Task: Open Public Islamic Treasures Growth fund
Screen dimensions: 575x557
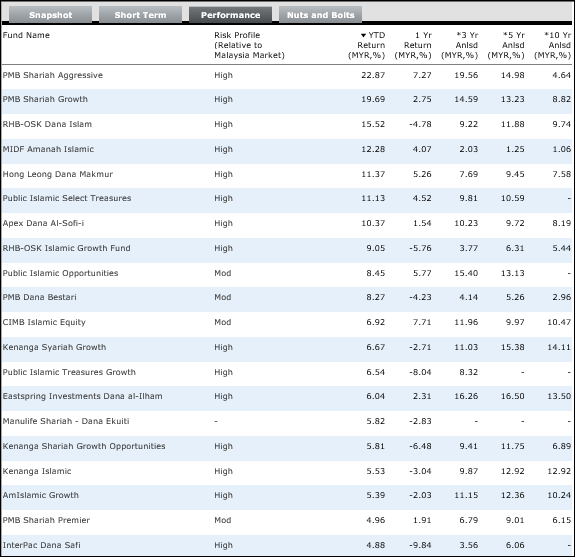Action: click(69, 372)
